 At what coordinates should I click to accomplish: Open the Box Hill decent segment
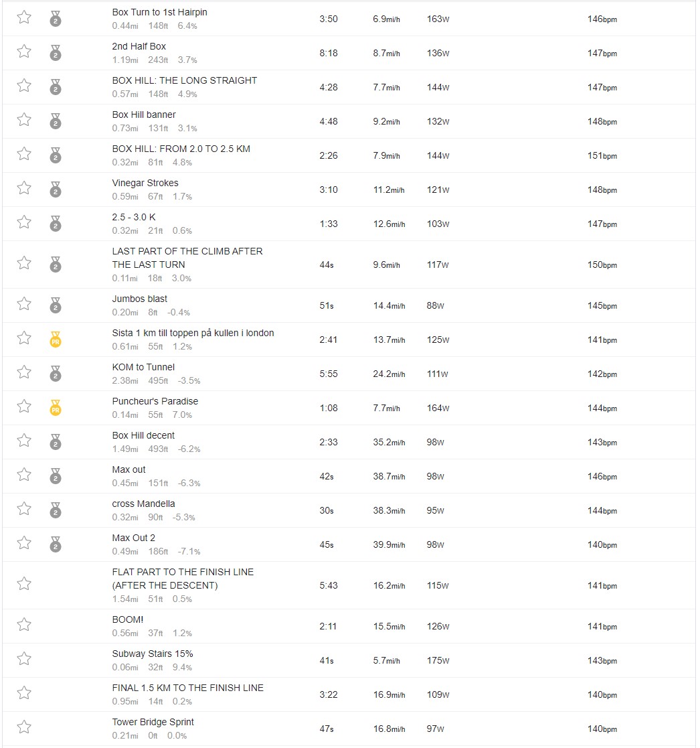[143, 435]
